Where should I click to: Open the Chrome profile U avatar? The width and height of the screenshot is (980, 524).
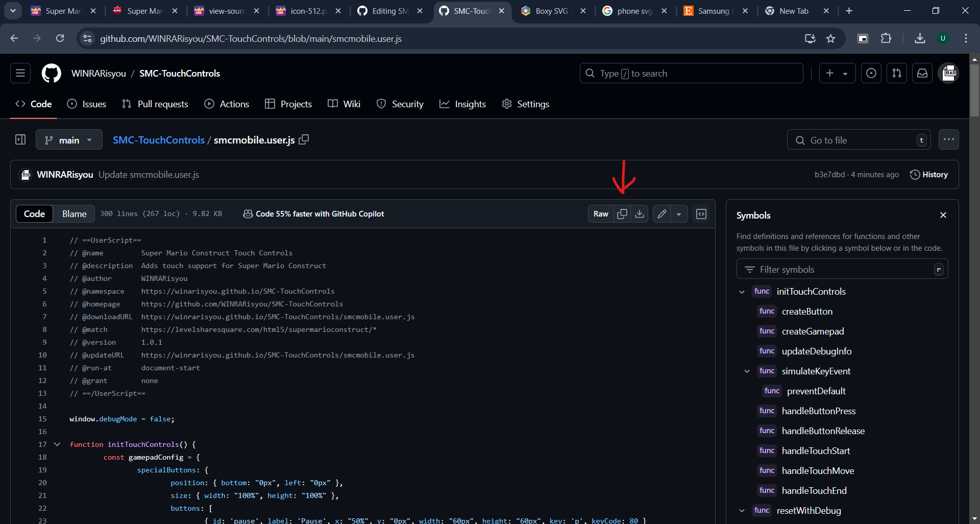943,38
